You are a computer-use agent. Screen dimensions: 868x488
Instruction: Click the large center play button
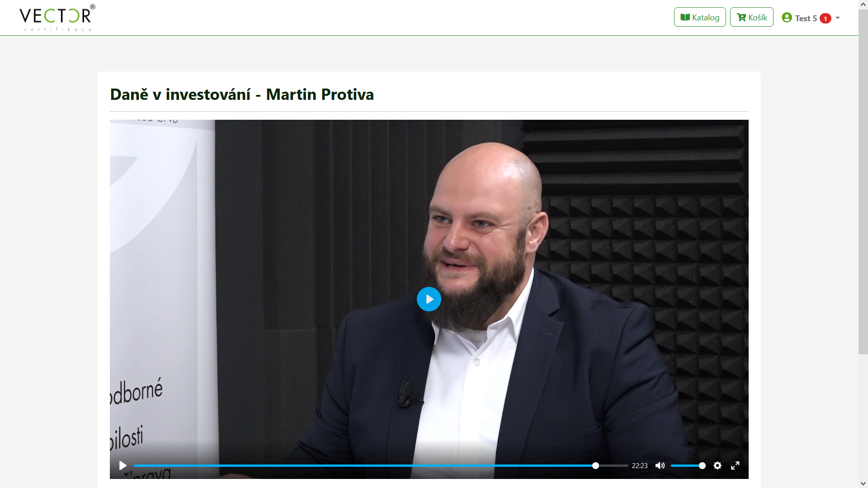click(x=429, y=299)
